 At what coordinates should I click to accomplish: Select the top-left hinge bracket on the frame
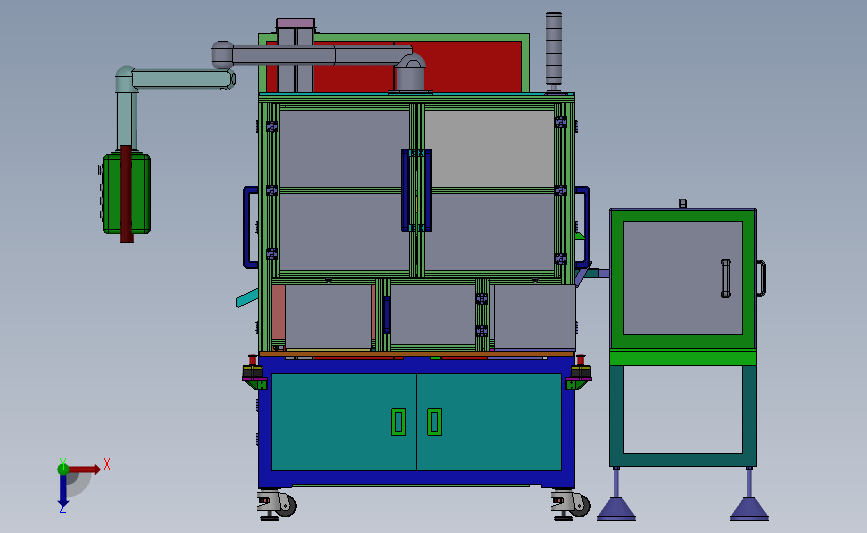click(x=272, y=127)
